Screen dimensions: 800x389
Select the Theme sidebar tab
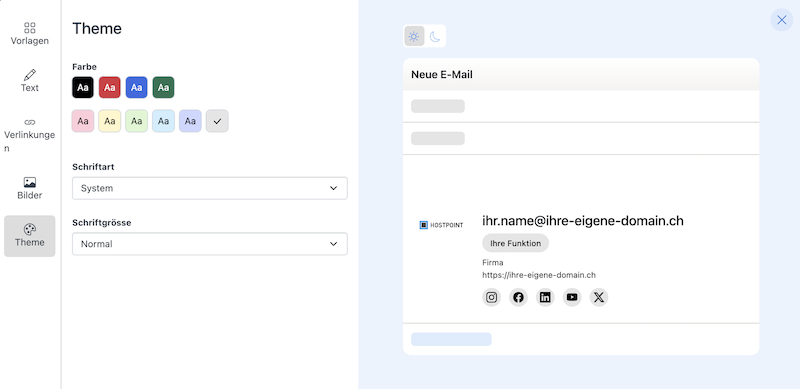[x=30, y=236]
